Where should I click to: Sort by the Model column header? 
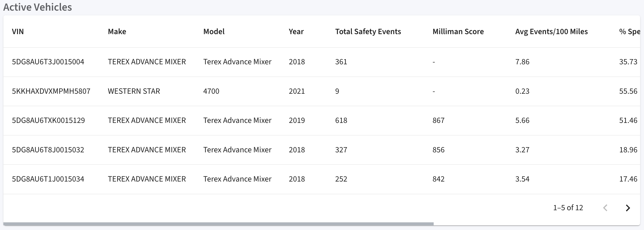pos(214,32)
